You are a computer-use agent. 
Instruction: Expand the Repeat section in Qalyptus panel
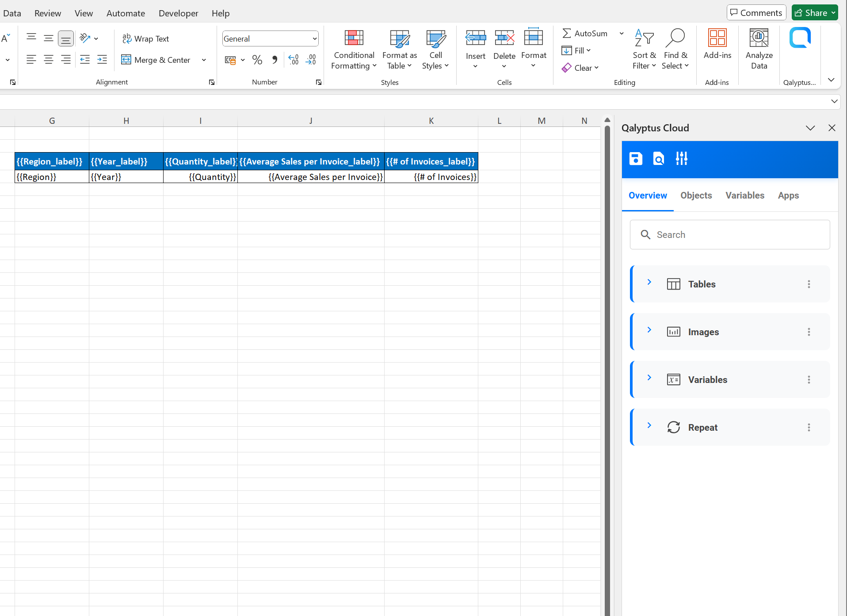tap(649, 425)
